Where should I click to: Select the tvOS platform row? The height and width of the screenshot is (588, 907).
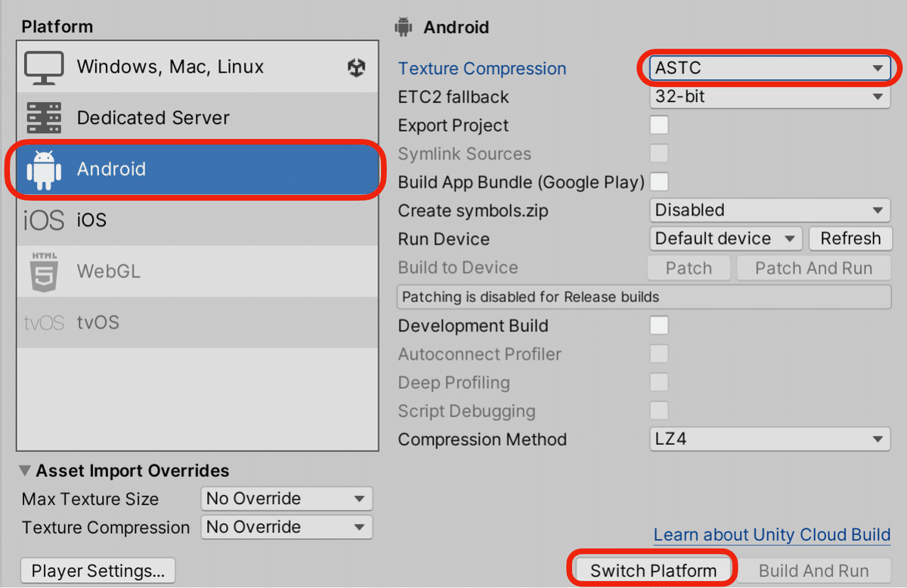197,323
